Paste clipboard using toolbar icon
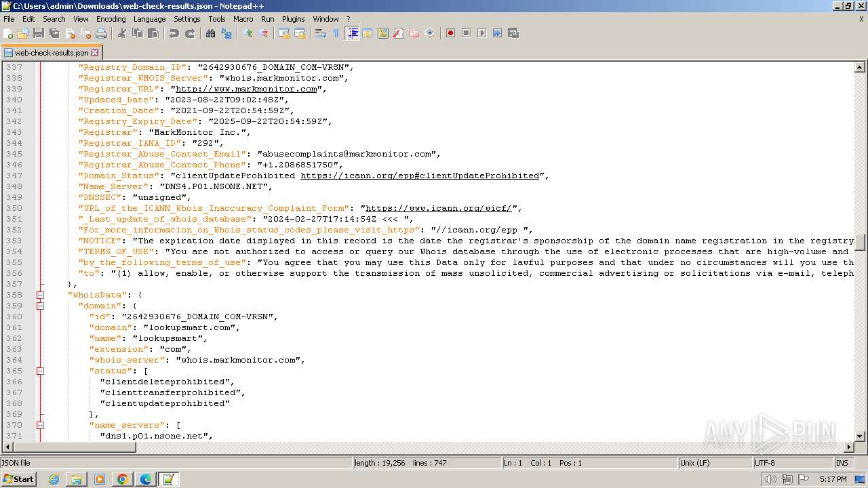This screenshot has height=488, width=868. click(153, 33)
